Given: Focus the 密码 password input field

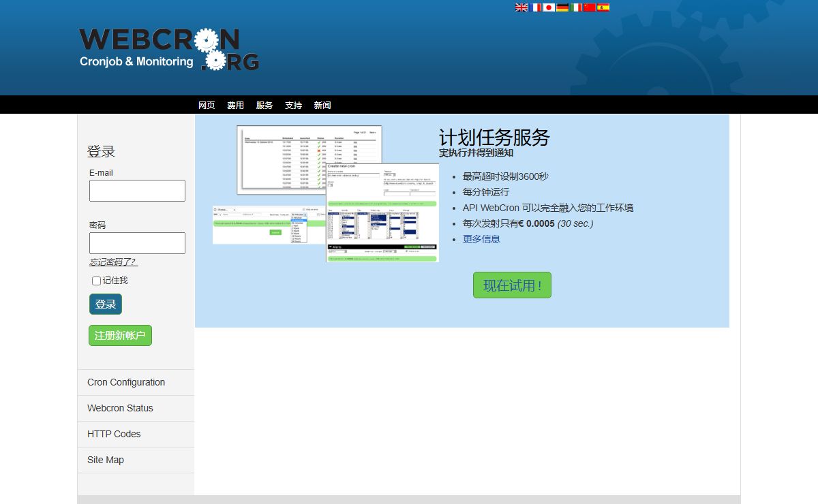Looking at the screenshot, I should coord(137,243).
